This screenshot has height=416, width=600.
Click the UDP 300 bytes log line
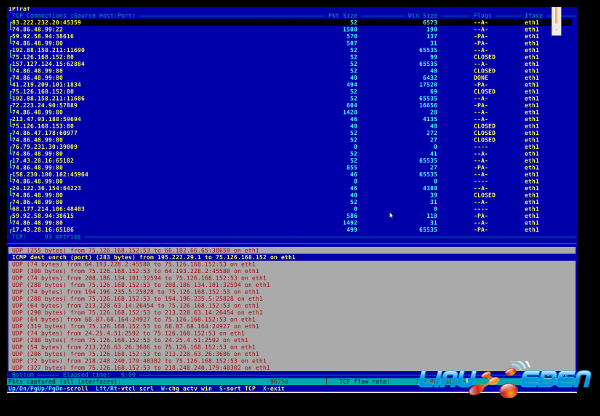click(x=292, y=271)
